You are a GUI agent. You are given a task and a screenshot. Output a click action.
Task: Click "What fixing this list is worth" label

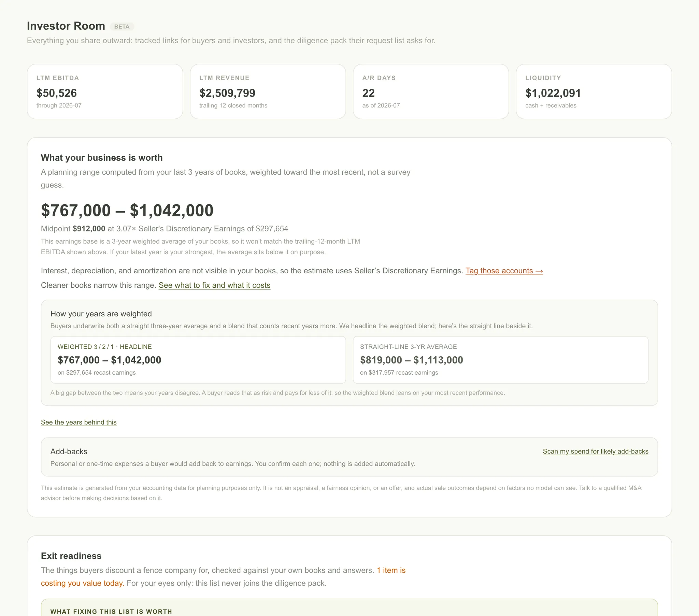coord(111,612)
